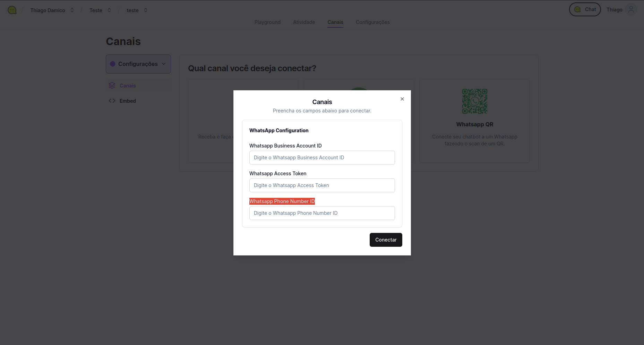Click the chatbot logo icon in header
The image size is (644, 345).
12,10
